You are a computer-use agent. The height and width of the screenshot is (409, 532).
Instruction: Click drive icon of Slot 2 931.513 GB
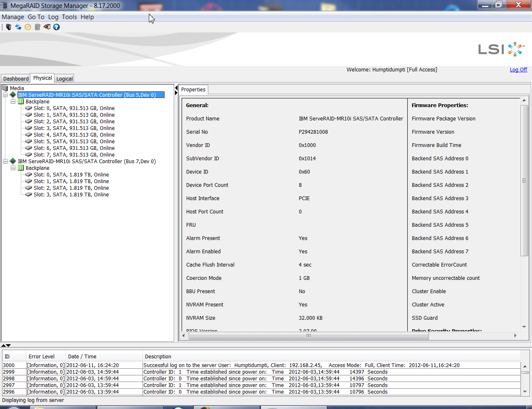coord(29,121)
